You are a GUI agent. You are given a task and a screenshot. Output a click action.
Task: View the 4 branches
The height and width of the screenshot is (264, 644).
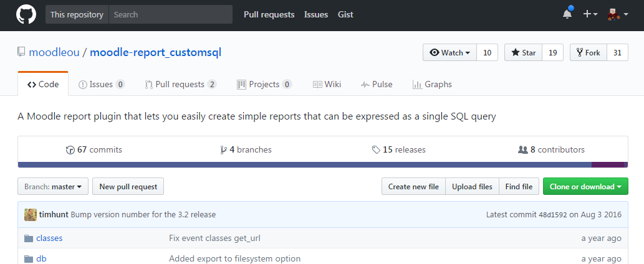(246, 149)
